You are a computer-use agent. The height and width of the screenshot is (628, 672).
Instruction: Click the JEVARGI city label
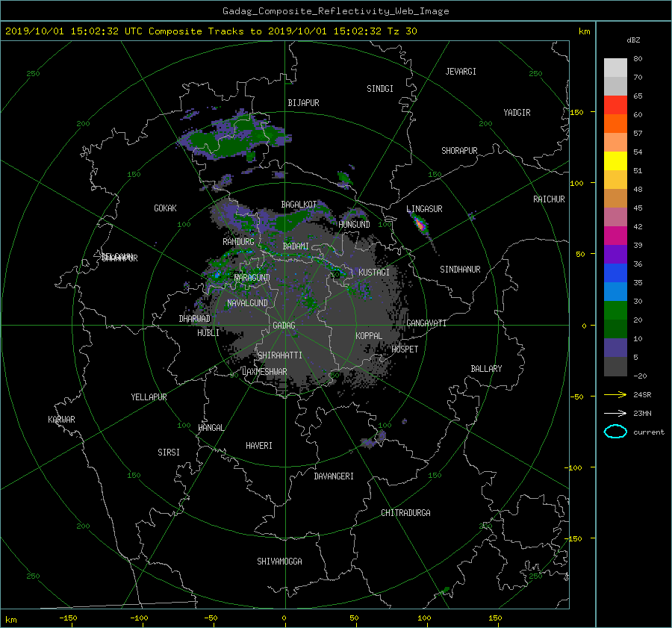[x=461, y=72]
